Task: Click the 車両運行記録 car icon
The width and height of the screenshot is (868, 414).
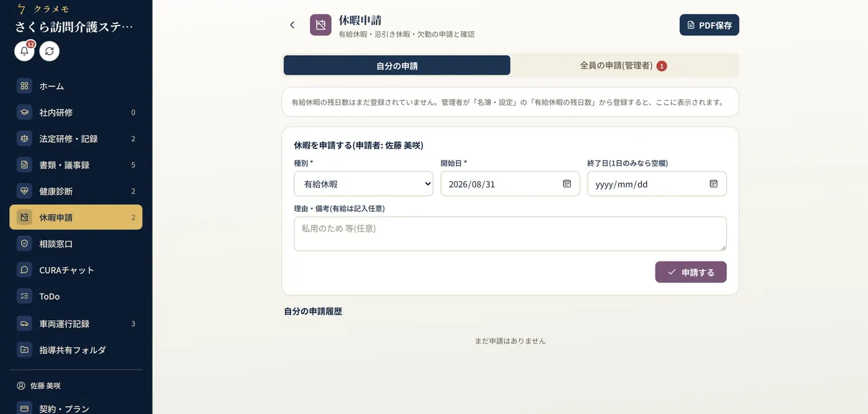Action: pos(24,323)
